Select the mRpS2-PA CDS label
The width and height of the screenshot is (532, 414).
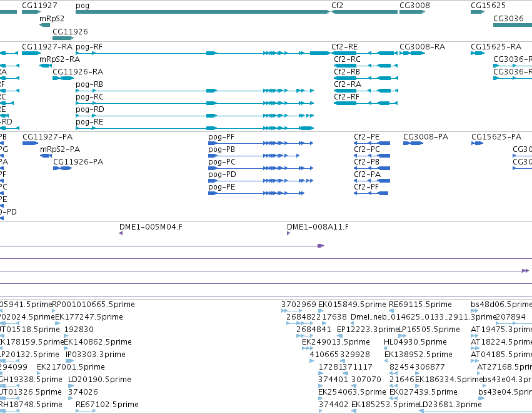click(60, 149)
